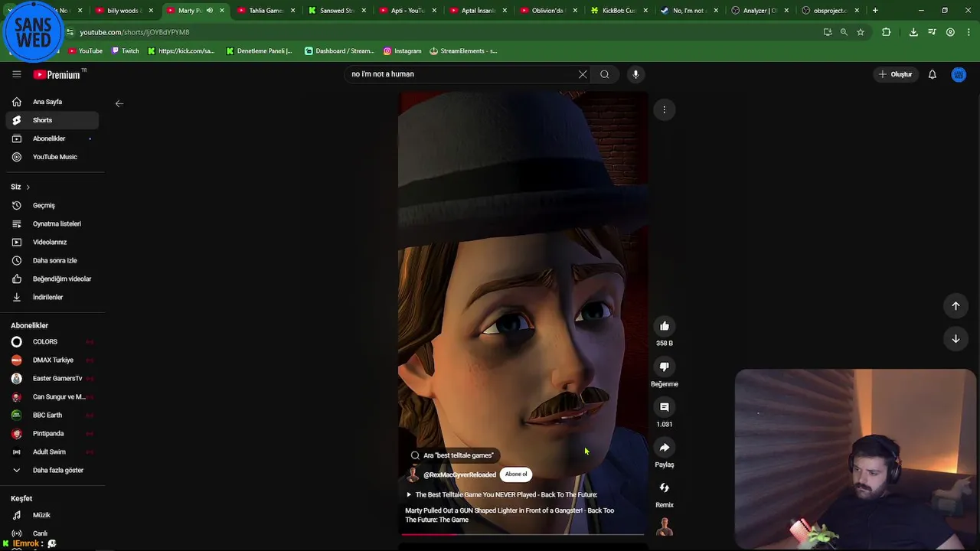
Task: Open the account avatar menu
Action: (959, 74)
